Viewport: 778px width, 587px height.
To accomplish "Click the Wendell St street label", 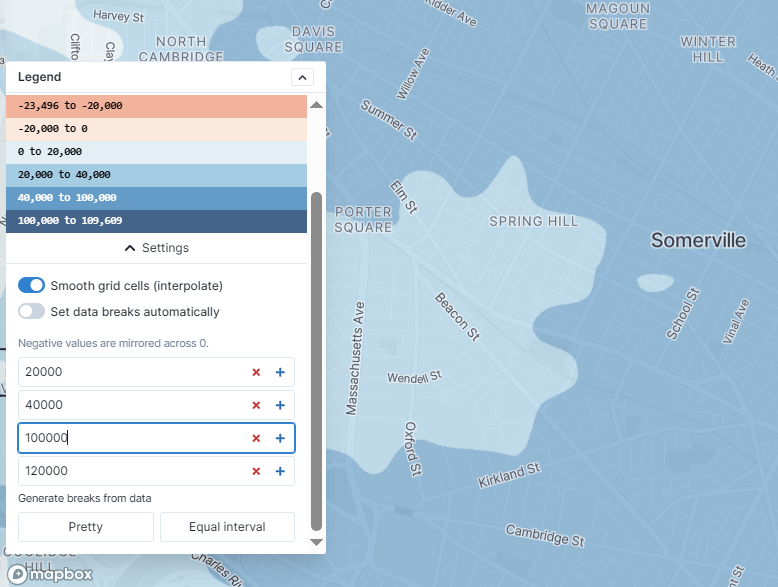I will tap(414, 377).
